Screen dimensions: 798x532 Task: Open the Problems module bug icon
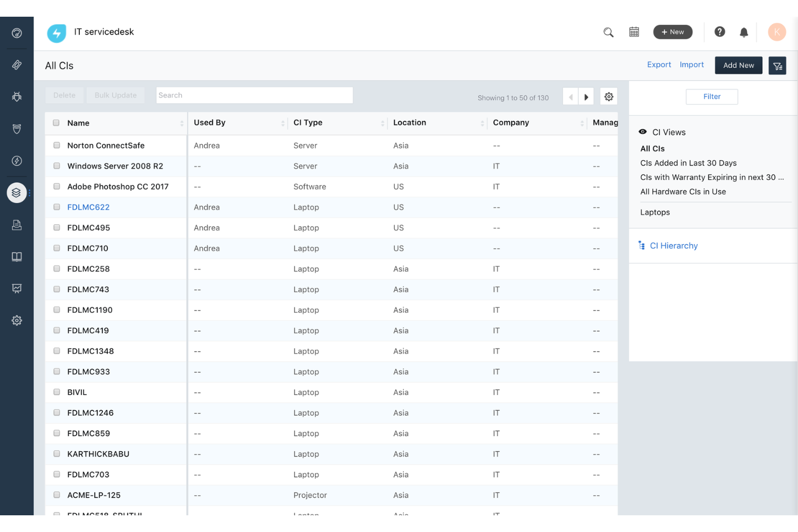coord(17,96)
